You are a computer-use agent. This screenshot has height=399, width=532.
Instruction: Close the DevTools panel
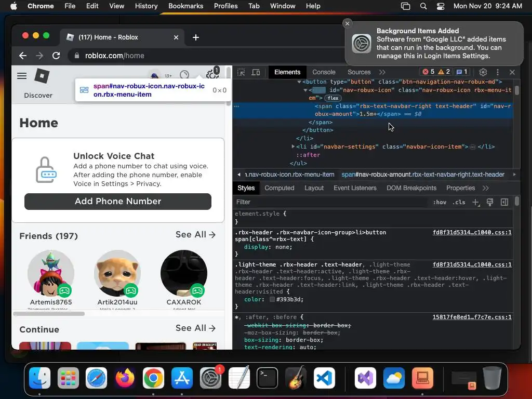pyautogui.click(x=512, y=72)
